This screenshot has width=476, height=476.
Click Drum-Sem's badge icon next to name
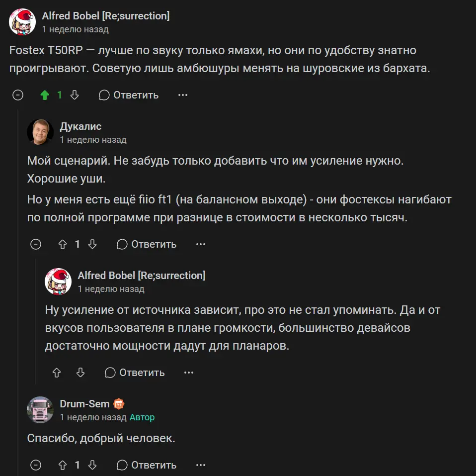(x=119, y=404)
